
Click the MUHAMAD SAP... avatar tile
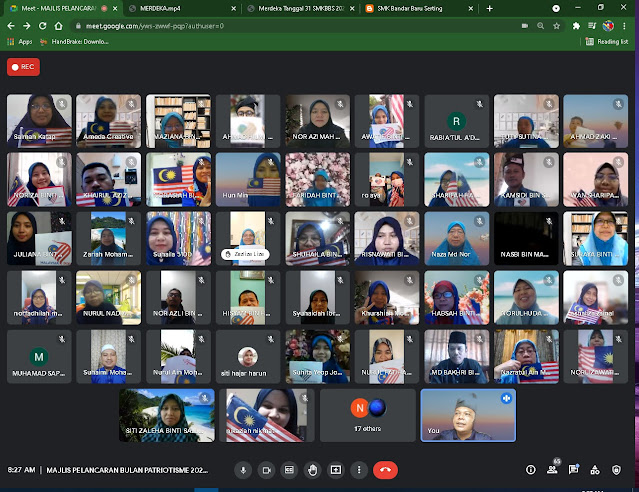click(x=39, y=357)
